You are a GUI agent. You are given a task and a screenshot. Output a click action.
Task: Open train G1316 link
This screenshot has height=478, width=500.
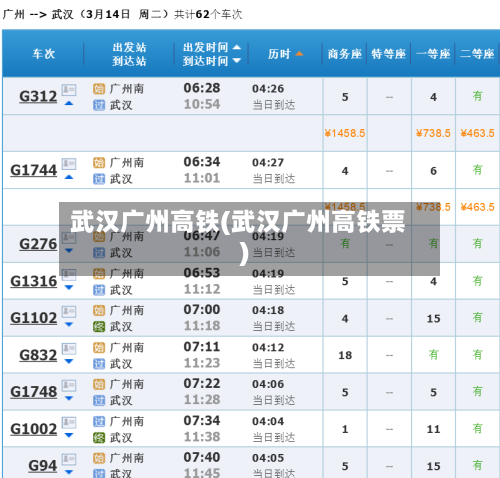(34, 281)
